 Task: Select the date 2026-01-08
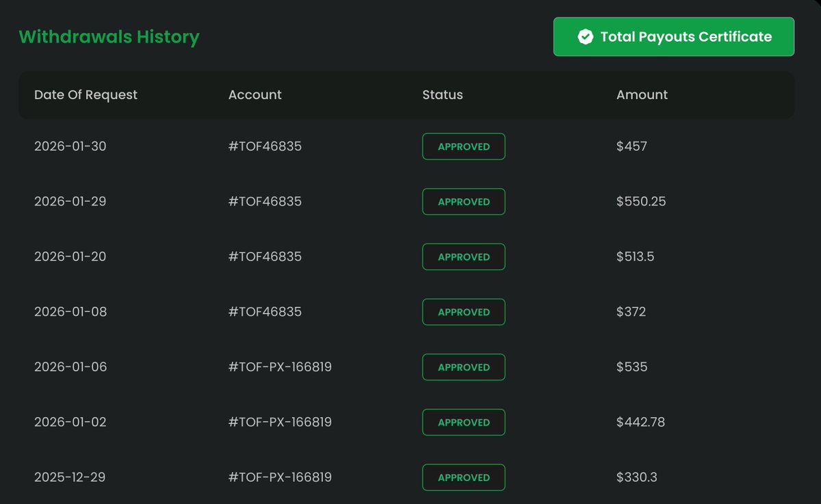(x=70, y=312)
